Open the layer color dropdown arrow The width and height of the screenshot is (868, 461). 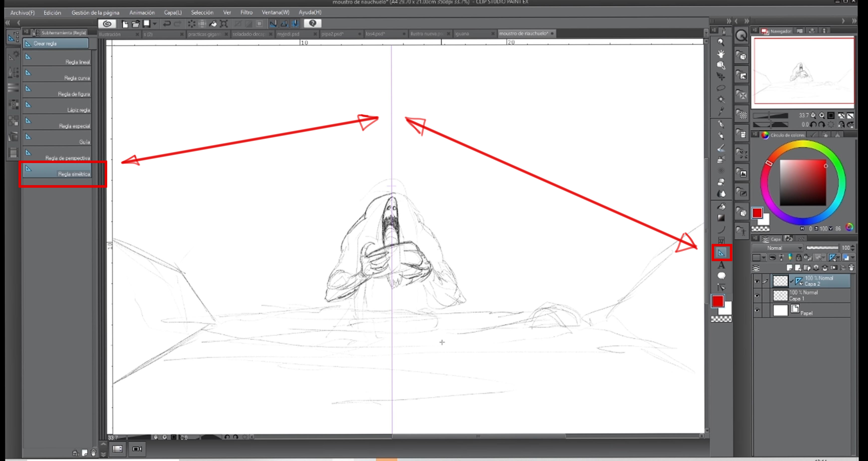764,258
